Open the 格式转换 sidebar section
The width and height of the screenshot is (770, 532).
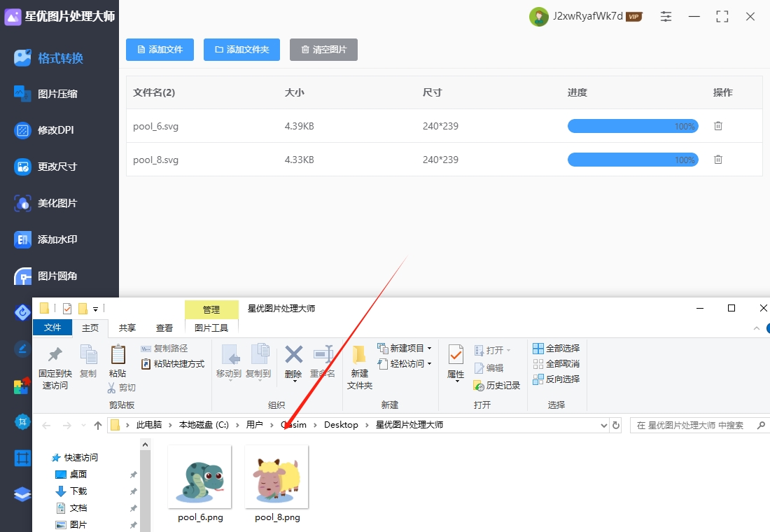(49, 58)
